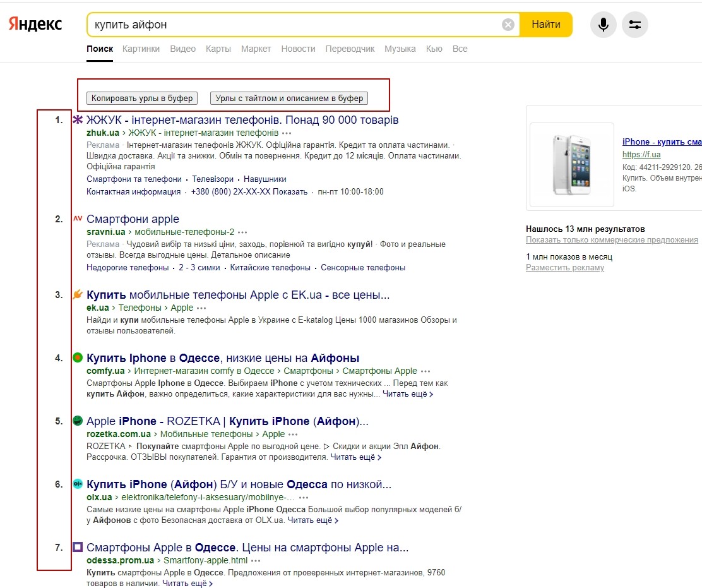Open 'Китайские телефоны' sitelink
Viewport: 702px width, 588px height.
tap(270, 267)
